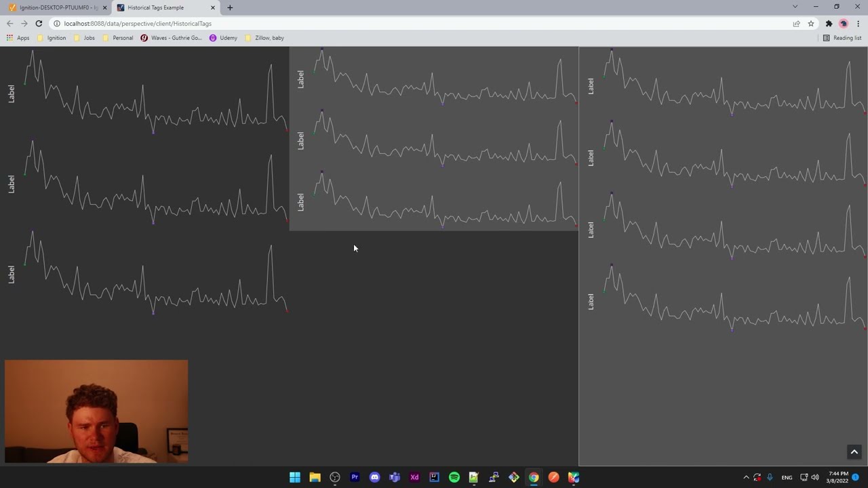Bookmark this page with the star icon

coord(810,24)
